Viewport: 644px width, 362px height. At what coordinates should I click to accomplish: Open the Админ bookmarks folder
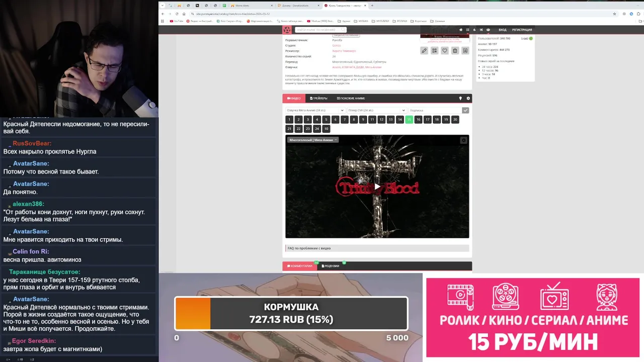pyautogui.click(x=344, y=21)
